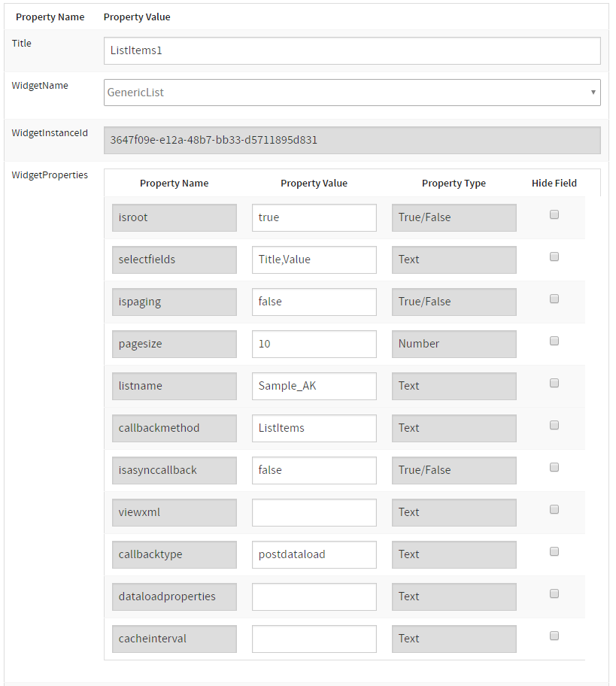Check Hide Field for isroot row
616x686 pixels.
point(554,214)
